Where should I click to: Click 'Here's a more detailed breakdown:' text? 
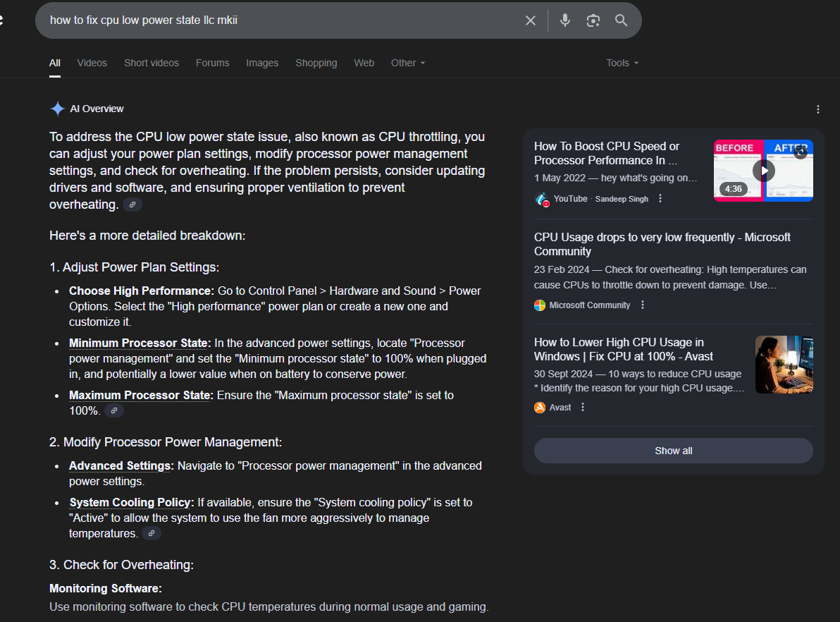[147, 236]
